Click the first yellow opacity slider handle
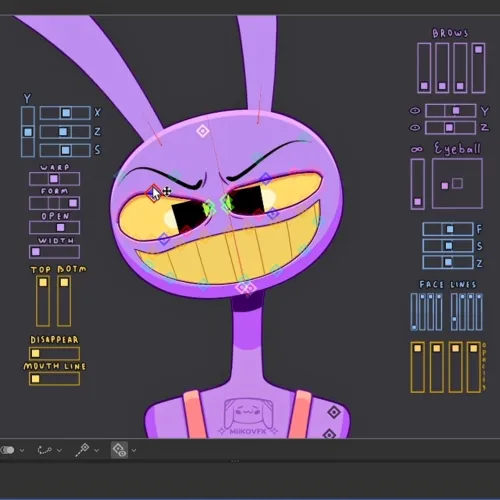Screen dimensions: 500x500 point(417,349)
